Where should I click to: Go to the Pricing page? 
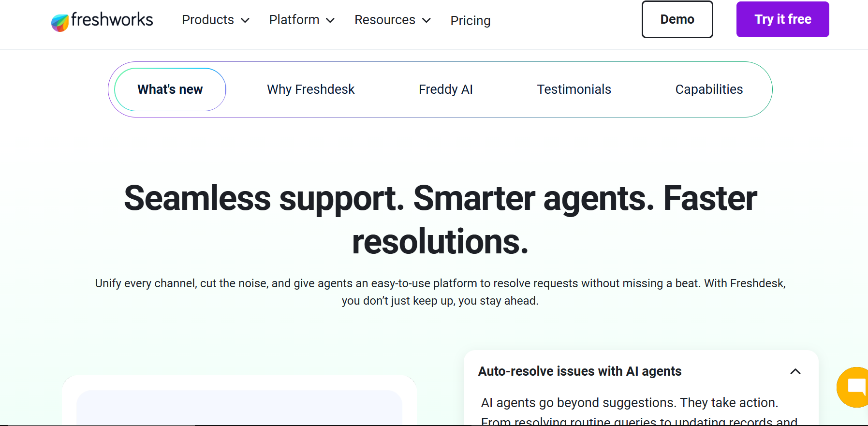[x=471, y=20]
